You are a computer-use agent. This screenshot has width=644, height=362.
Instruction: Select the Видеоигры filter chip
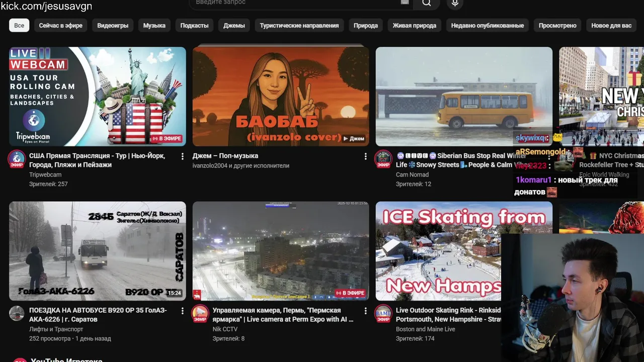coord(113,25)
